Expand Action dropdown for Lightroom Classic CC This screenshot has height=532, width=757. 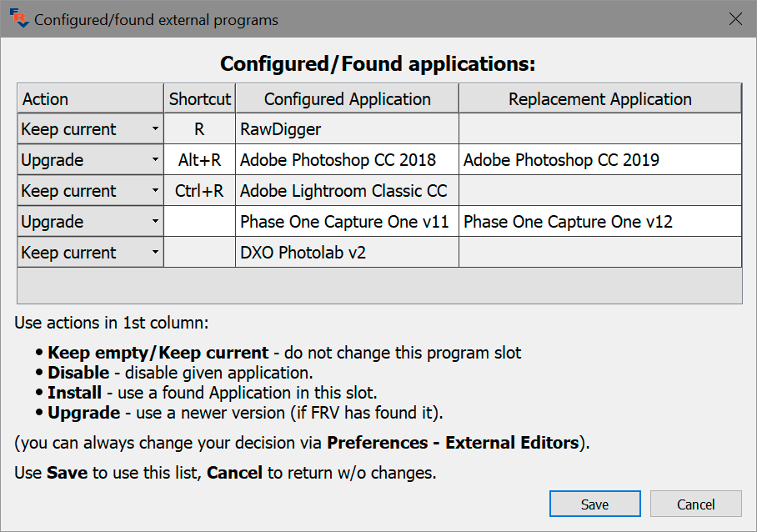[90, 191]
